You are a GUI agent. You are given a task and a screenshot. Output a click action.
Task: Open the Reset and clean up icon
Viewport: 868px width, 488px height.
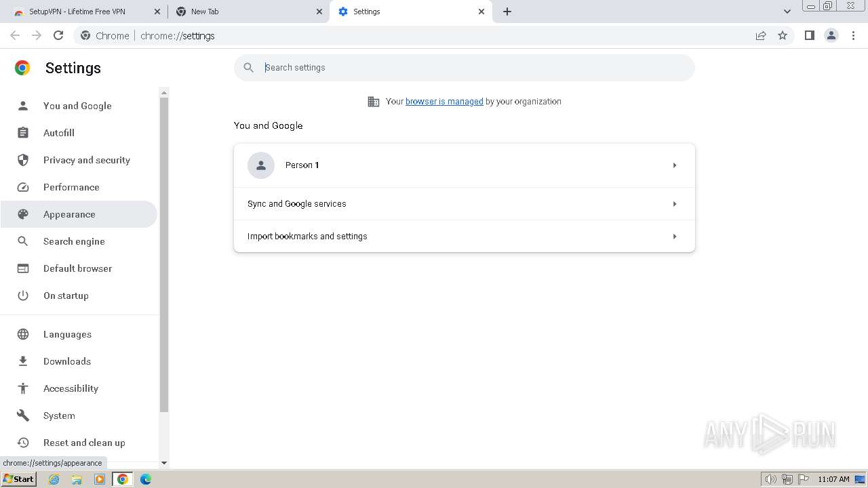23,443
